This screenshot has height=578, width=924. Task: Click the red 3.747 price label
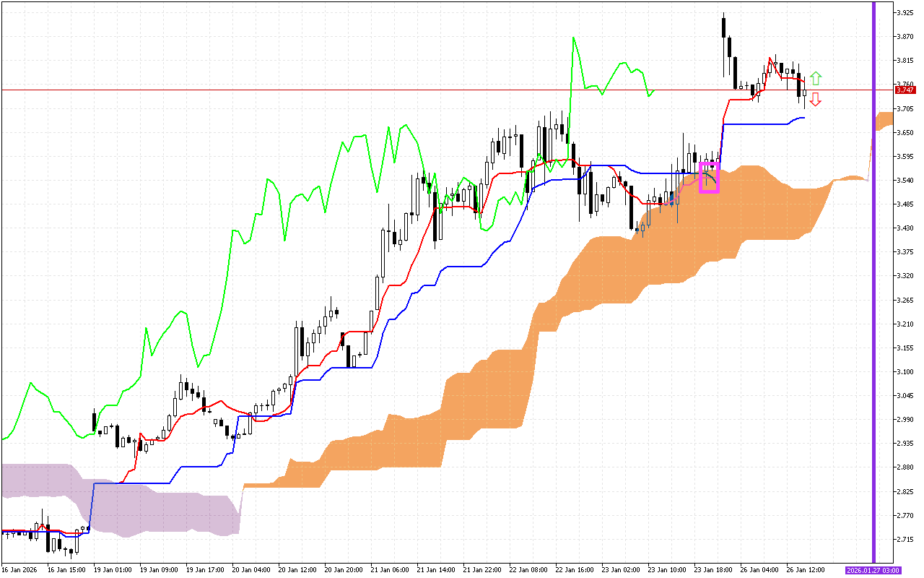coord(904,90)
